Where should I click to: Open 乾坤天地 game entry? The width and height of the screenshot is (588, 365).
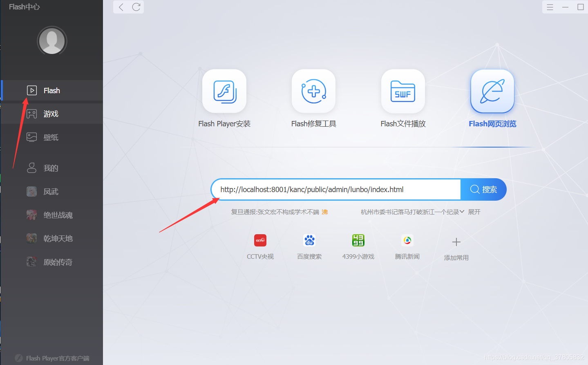click(52, 238)
